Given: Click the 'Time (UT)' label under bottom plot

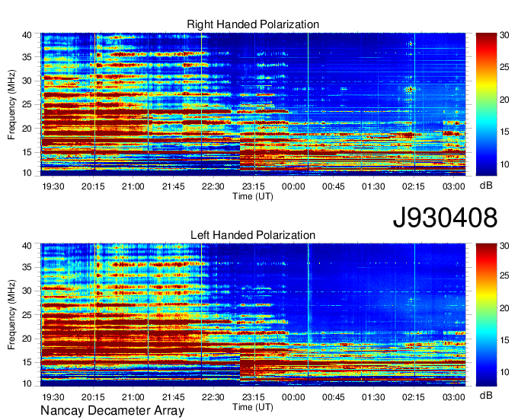Looking at the screenshot, I should tap(253, 407).
